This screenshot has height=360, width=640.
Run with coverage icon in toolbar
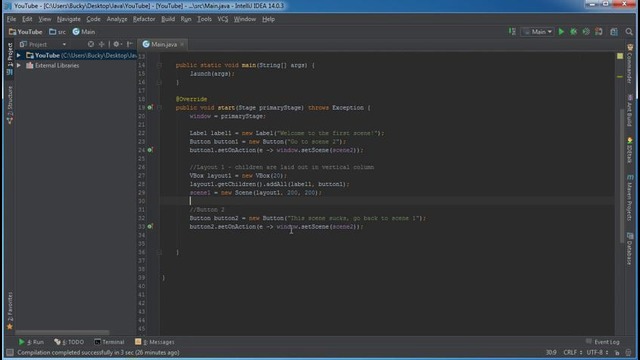pyautogui.click(x=586, y=32)
